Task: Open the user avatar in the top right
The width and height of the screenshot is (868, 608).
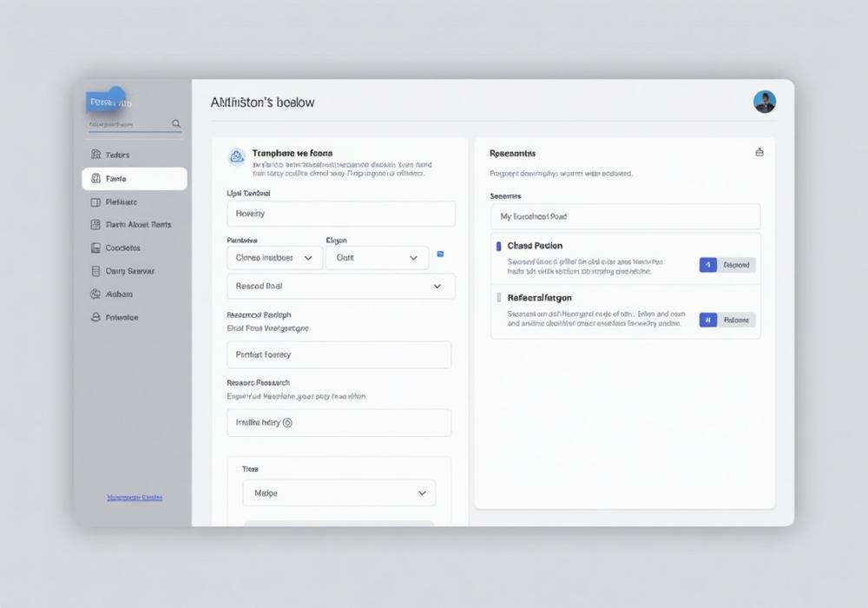Action: 765,102
